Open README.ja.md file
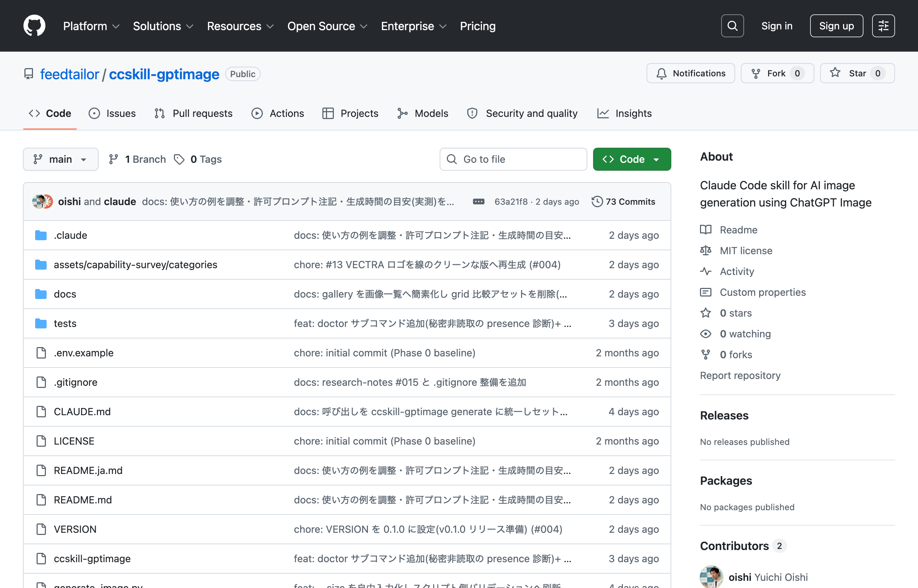This screenshot has width=918, height=588. point(88,470)
